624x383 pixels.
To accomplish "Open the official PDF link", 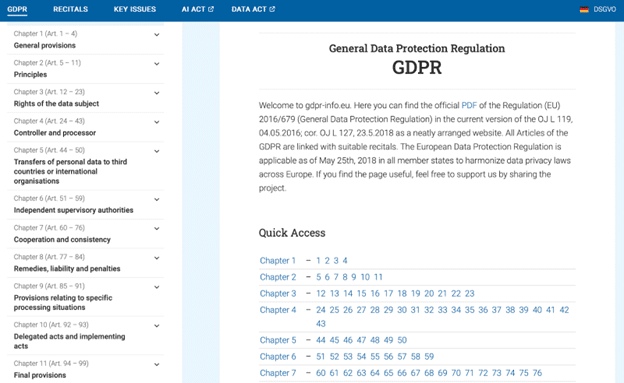I will [x=469, y=105].
